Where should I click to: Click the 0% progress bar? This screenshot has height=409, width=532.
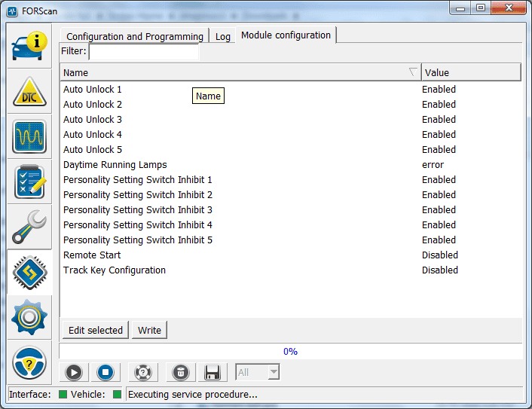point(290,351)
